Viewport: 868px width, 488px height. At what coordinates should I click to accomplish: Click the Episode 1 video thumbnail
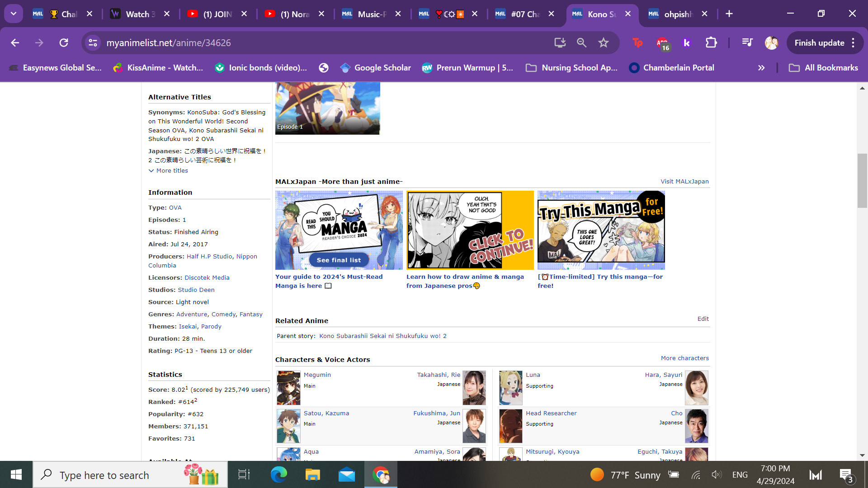pos(327,108)
